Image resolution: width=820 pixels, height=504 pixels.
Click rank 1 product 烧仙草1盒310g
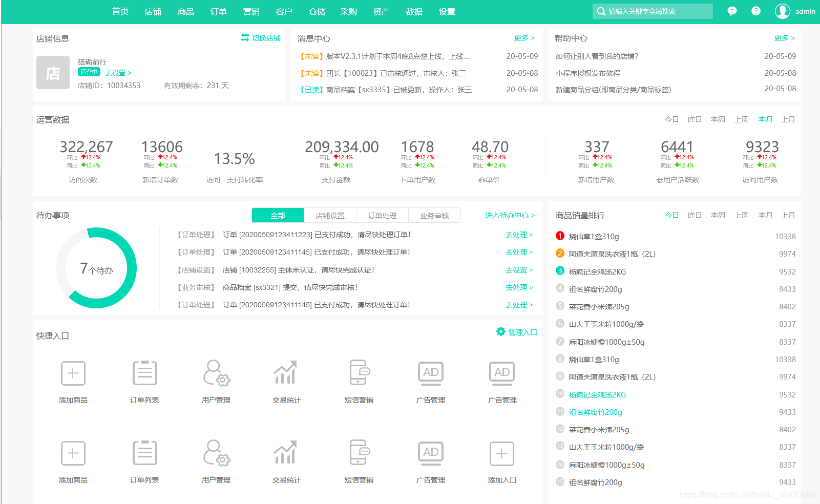click(x=594, y=237)
